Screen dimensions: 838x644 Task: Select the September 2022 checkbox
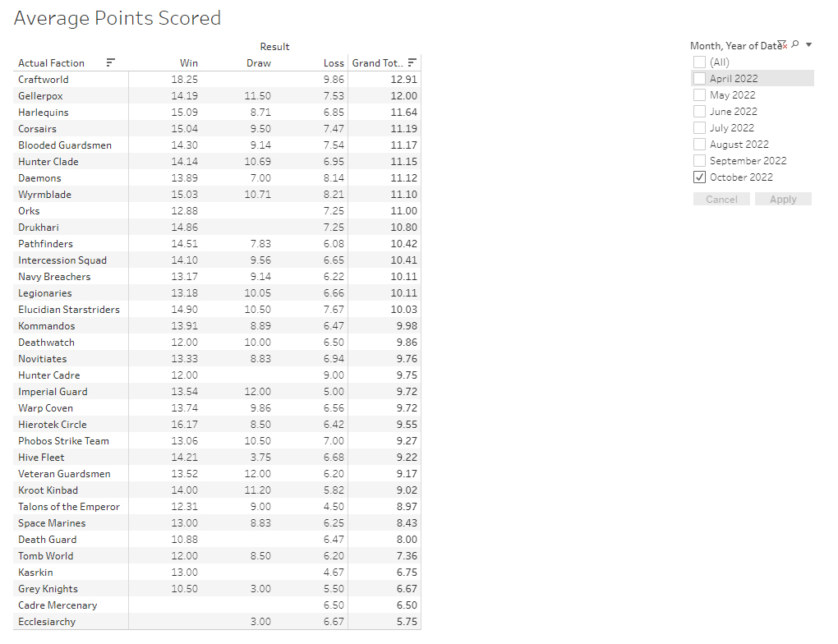click(699, 161)
